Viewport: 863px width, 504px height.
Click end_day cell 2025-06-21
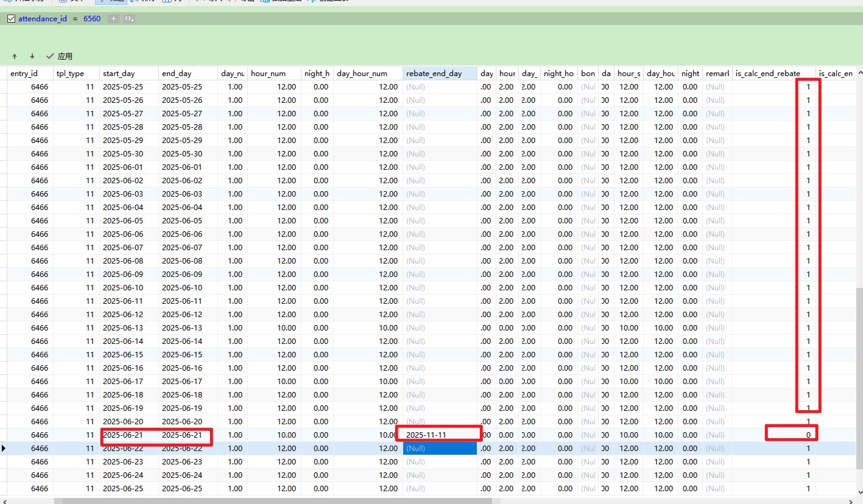pyautogui.click(x=188, y=435)
